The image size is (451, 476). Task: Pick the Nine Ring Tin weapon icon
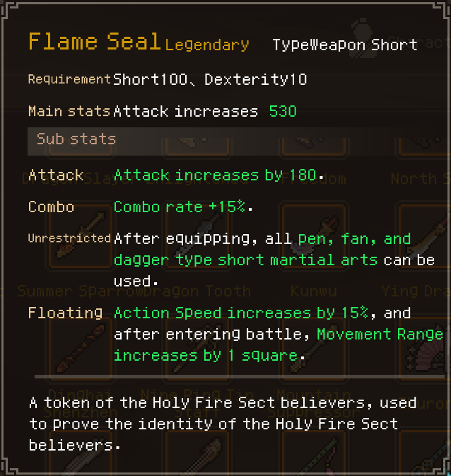coord(187,352)
